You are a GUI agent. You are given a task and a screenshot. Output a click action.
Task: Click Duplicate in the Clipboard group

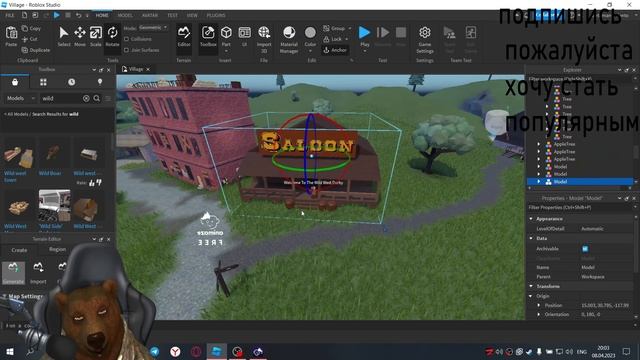(36, 50)
